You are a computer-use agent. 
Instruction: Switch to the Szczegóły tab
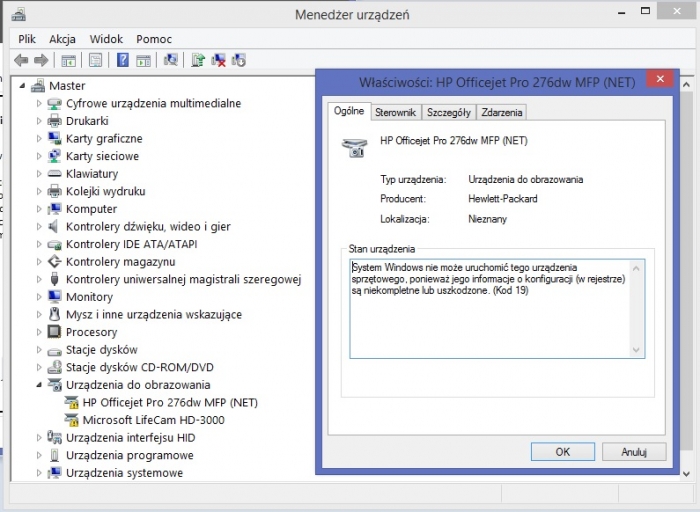tap(449, 112)
